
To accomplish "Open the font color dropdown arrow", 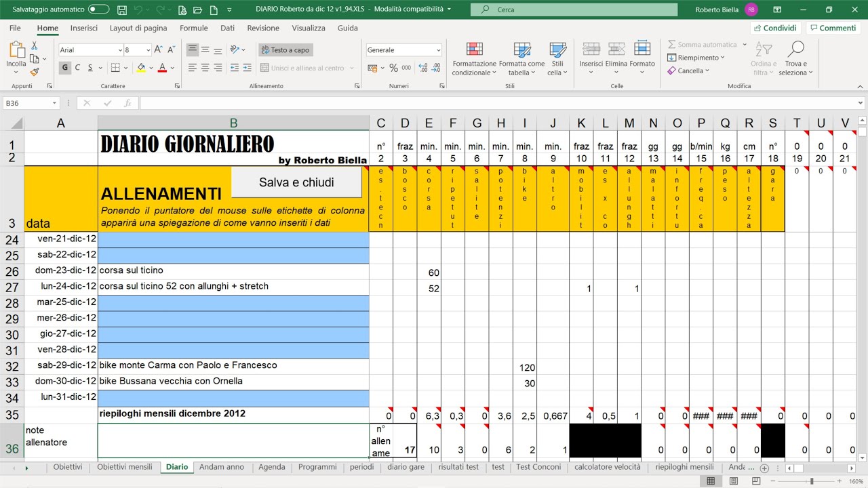I will [172, 68].
